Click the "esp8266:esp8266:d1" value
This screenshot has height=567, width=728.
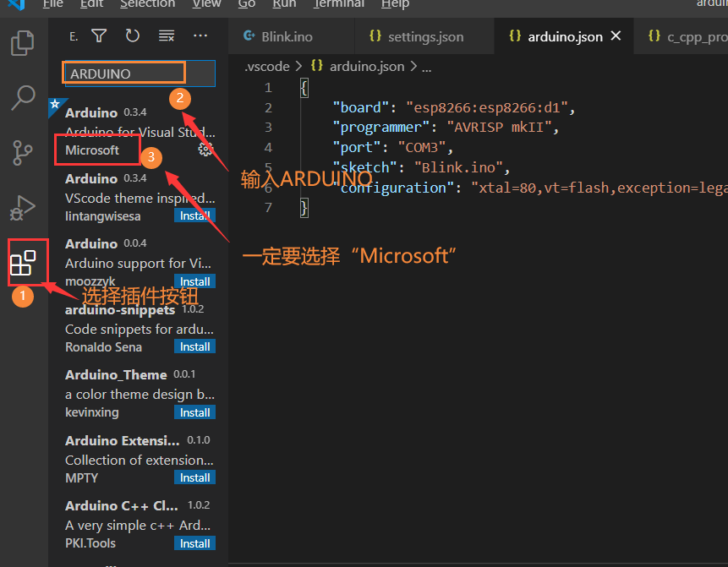point(487,107)
